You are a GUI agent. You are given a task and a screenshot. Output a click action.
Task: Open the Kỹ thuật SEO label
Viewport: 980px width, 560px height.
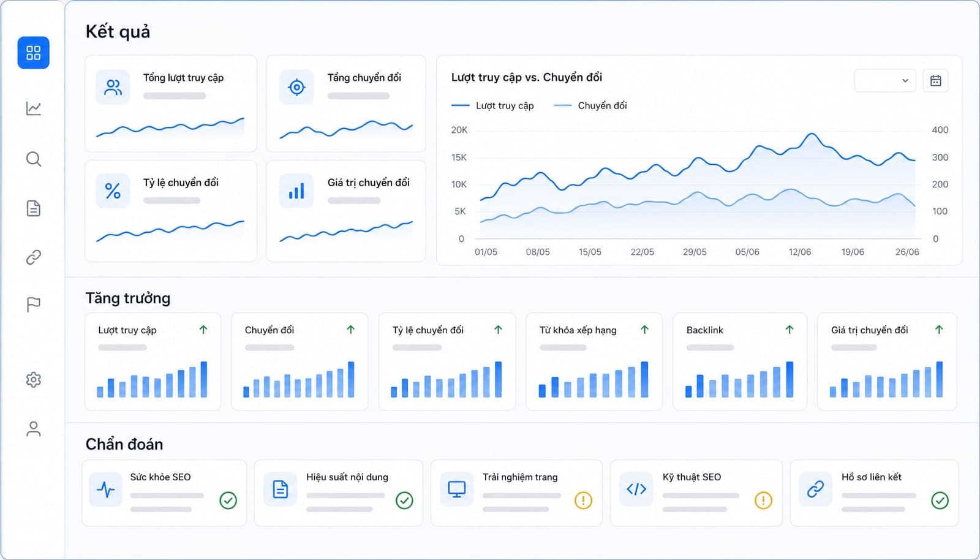pyautogui.click(x=692, y=477)
